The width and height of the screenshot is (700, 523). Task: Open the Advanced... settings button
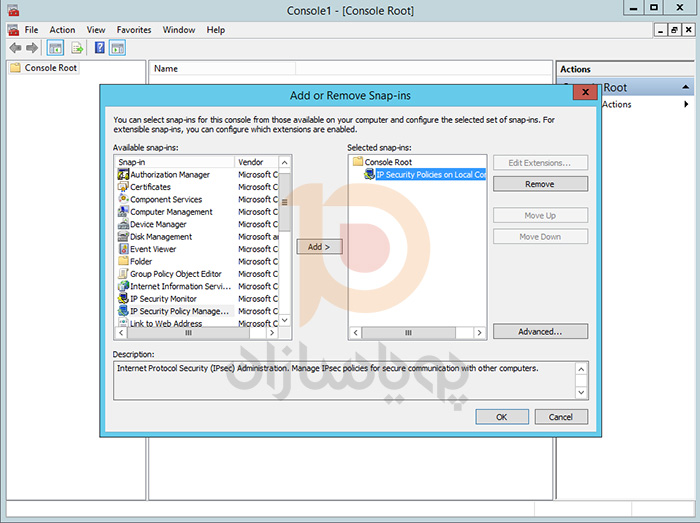tap(540, 331)
